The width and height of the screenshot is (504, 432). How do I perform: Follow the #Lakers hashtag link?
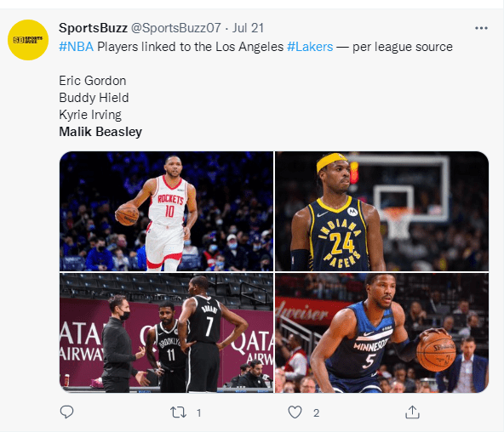coord(310,47)
